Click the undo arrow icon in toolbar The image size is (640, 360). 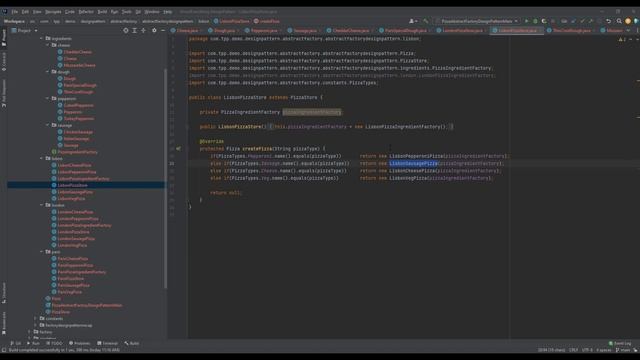pos(609,21)
